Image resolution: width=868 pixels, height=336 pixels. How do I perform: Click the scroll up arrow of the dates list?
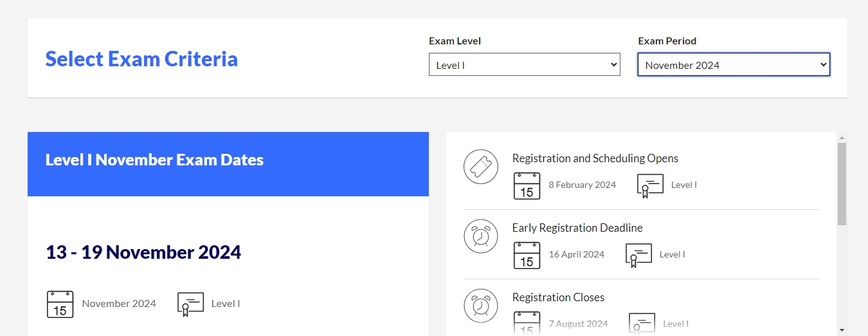[x=842, y=137]
